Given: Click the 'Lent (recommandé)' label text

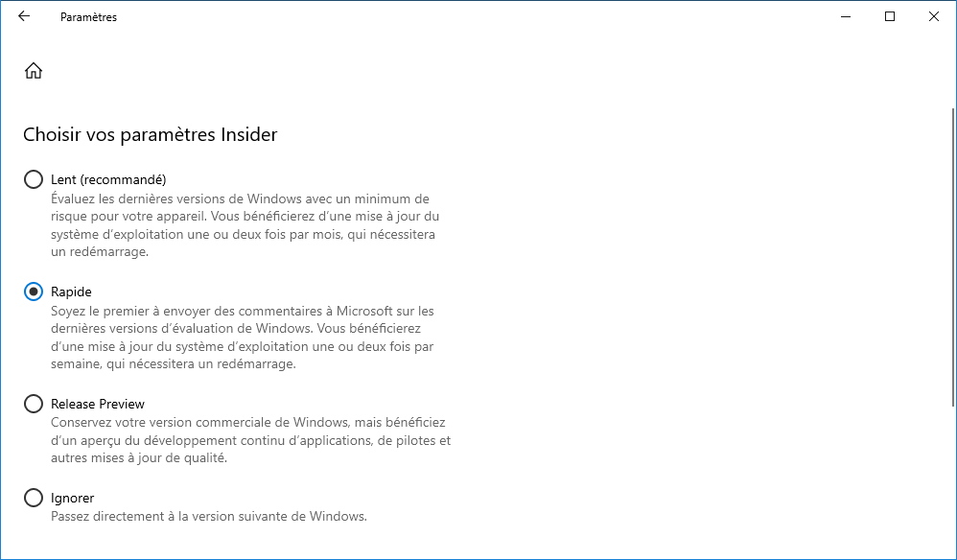Looking at the screenshot, I should pos(108,179).
